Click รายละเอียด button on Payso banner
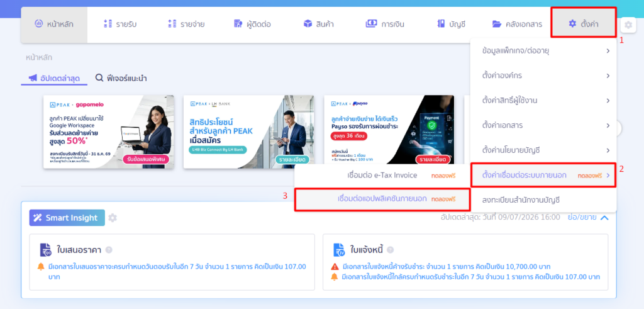The image size is (644, 309). (x=433, y=159)
